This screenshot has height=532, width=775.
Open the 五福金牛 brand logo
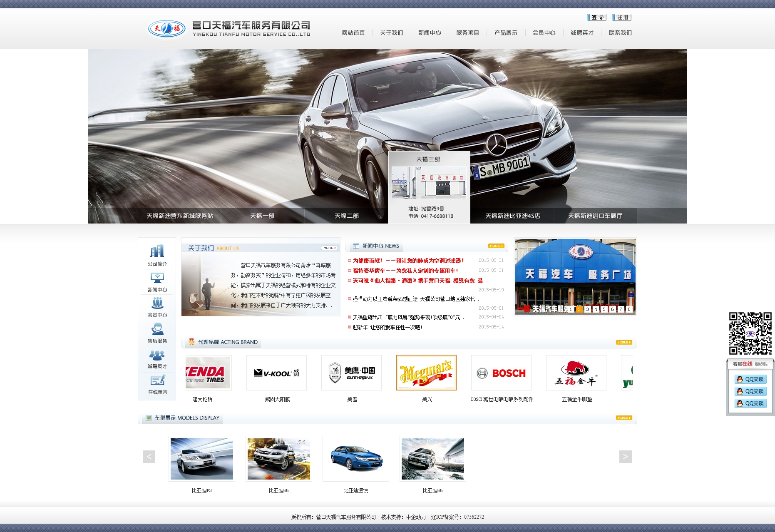[x=576, y=373]
